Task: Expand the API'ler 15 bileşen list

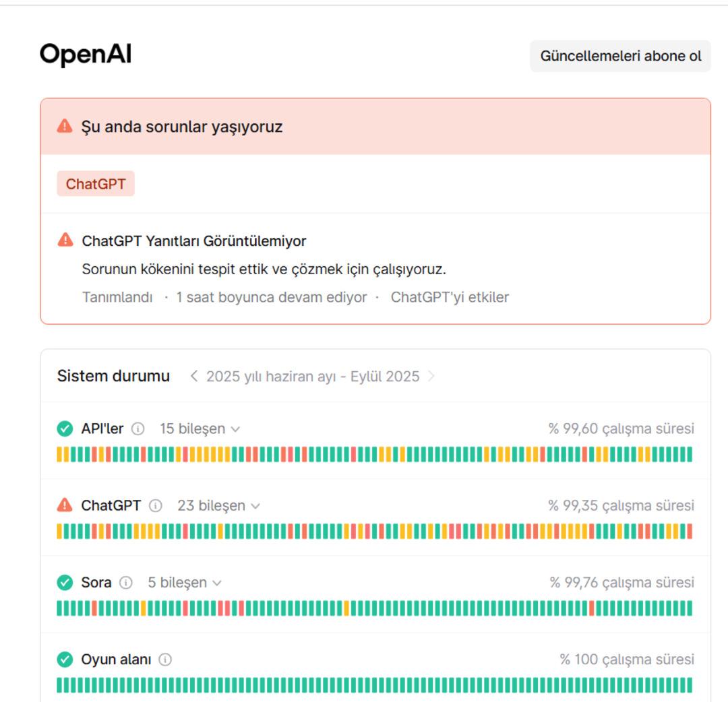Action: 200,428
